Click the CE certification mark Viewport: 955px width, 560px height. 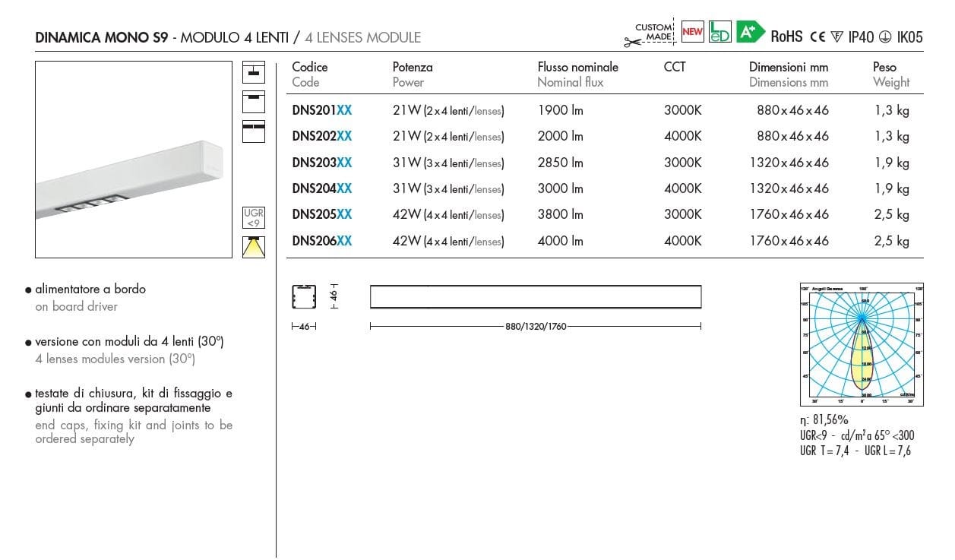coord(817,36)
